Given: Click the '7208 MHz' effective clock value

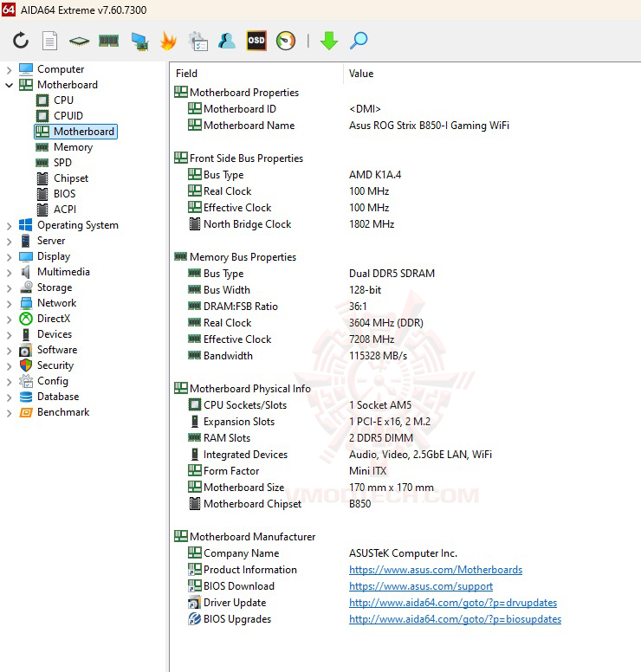Looking at the screenshot, I should (372, 339).
